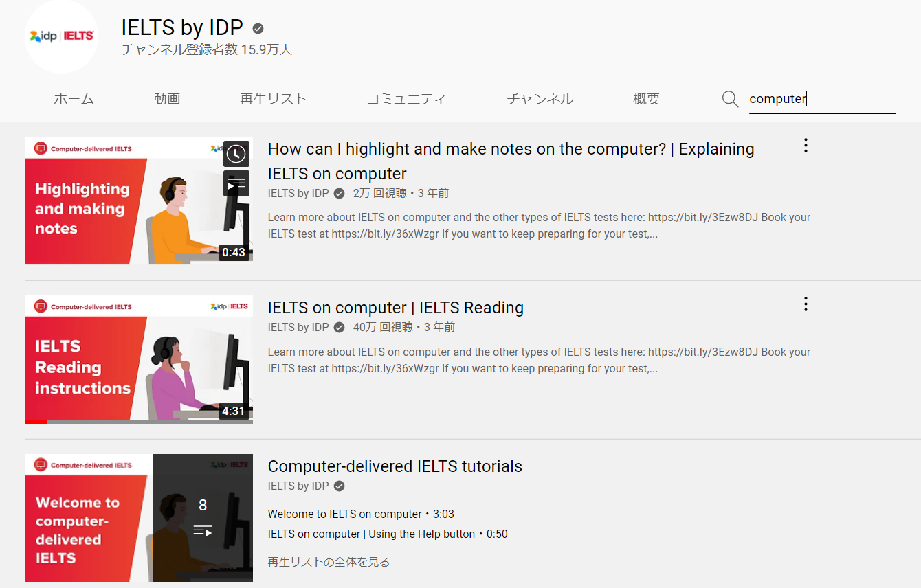Add the highlighting video to the queue
This screenshot has height=588, width=921.
click(236, 183)
